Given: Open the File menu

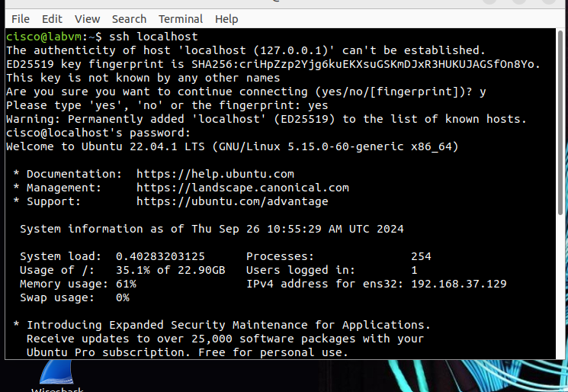Looking at the screenshot, I should pos(21,19).
